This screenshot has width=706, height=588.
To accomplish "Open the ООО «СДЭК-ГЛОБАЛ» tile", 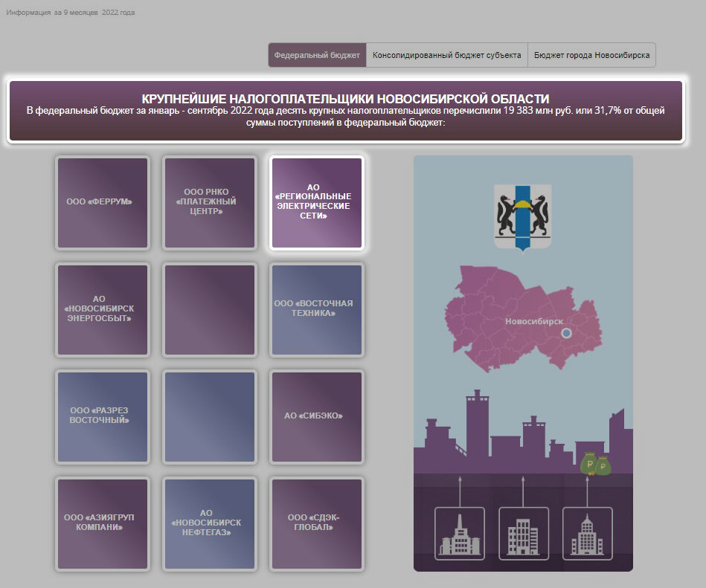I will [x=317, y=523].
